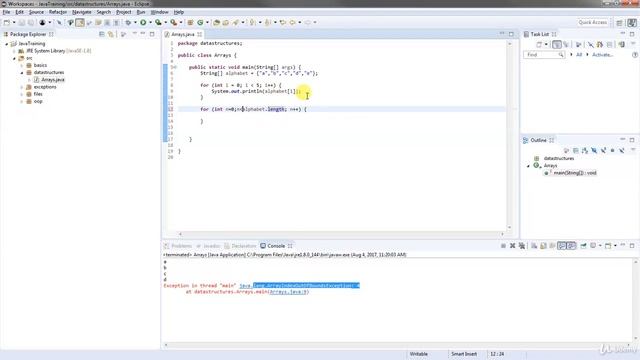
Task: Select the files package
Action: [x=38, y=94]
